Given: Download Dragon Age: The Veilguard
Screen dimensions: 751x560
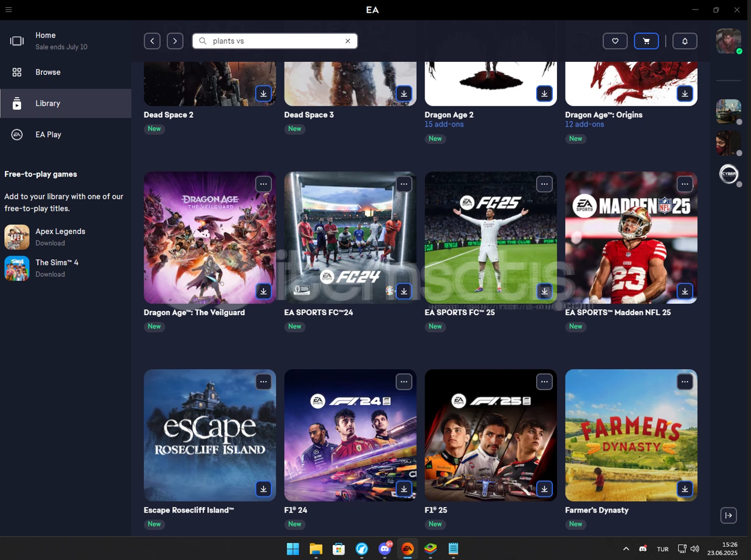Looking at the screenshot, I should (x=264, y=291).
